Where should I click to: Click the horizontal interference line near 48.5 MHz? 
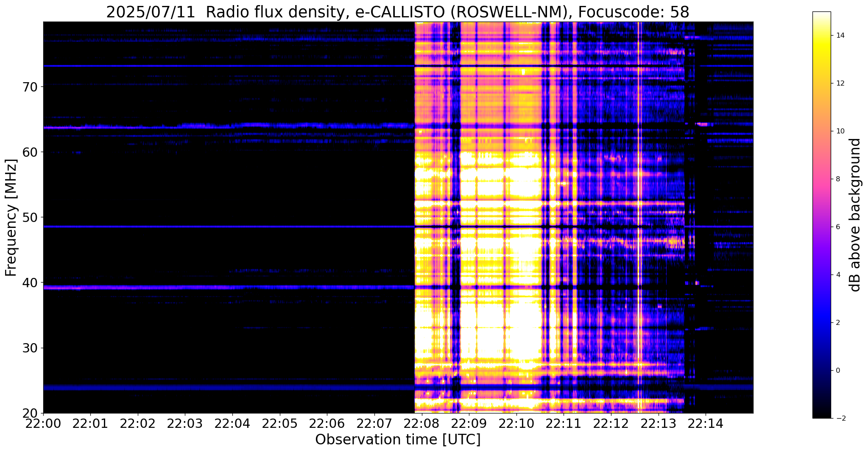[229, 227]
